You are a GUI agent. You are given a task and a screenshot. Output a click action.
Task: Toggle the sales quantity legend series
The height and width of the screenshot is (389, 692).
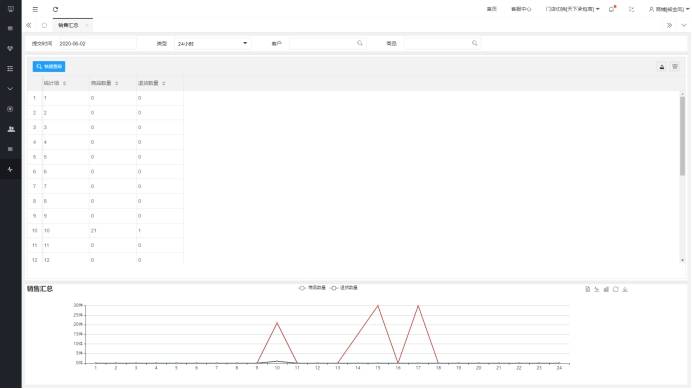312,288
